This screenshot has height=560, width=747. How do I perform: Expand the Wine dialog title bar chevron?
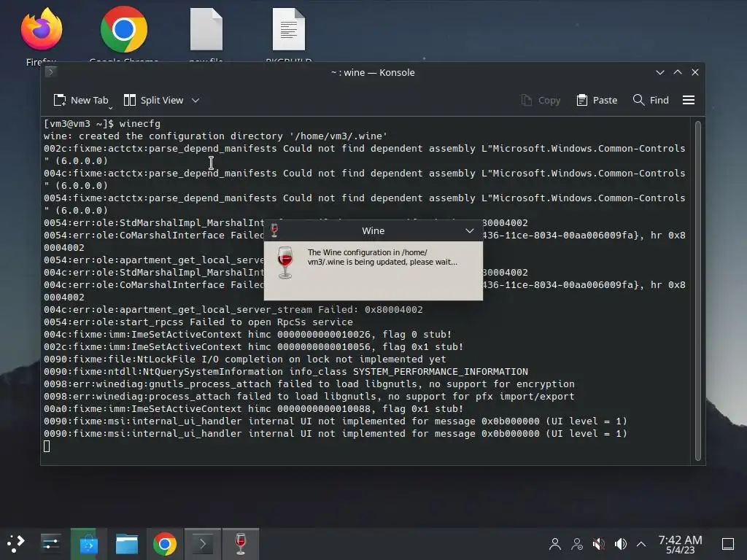[x=469, y=230]
